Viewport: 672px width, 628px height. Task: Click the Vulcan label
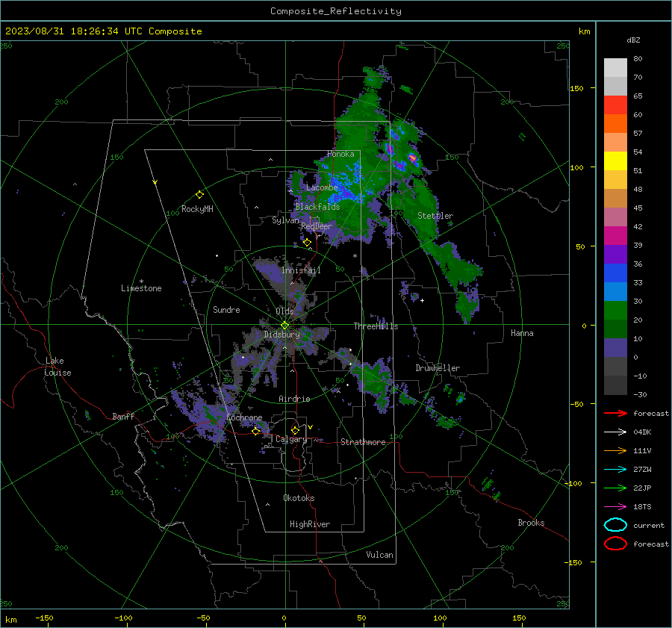(x=379, y=555)
